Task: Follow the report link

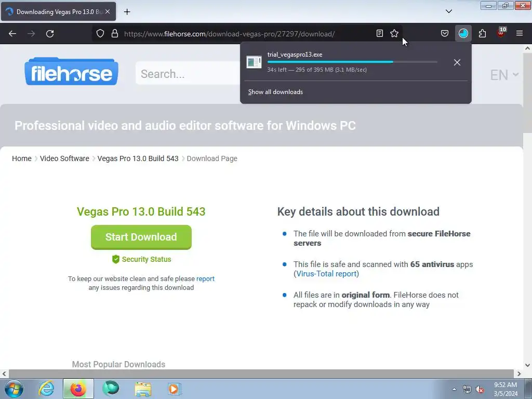Action: pyautogui.click(x=205, y=278)
